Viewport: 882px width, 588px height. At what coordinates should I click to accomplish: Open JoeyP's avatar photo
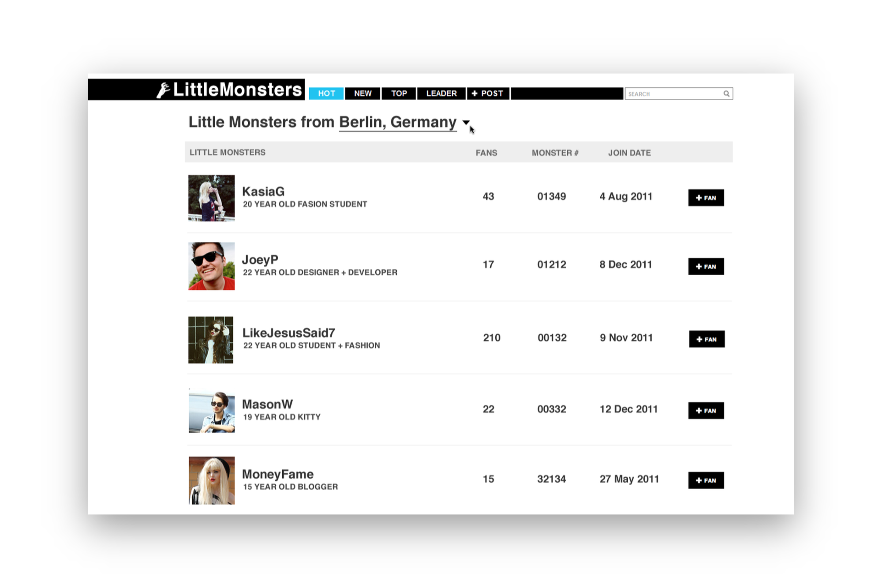(211, 266)
